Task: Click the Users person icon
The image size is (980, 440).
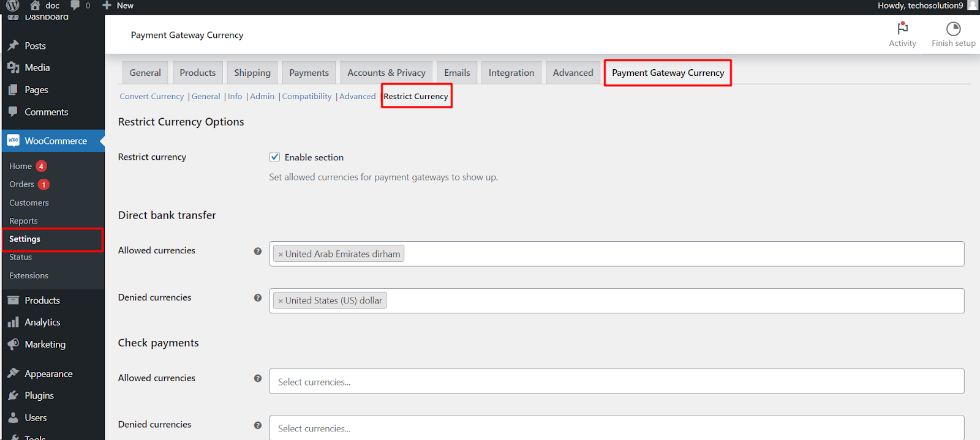Action: point(13,417)
